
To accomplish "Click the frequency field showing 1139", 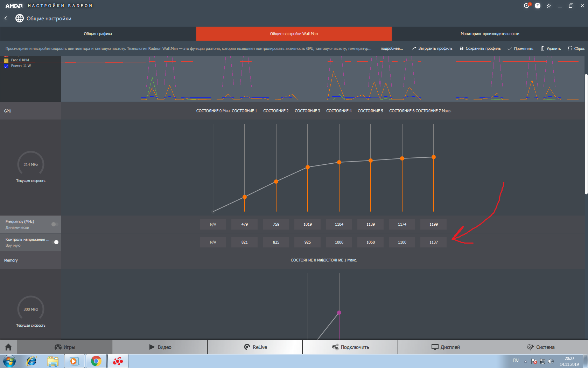I will 371,224.
